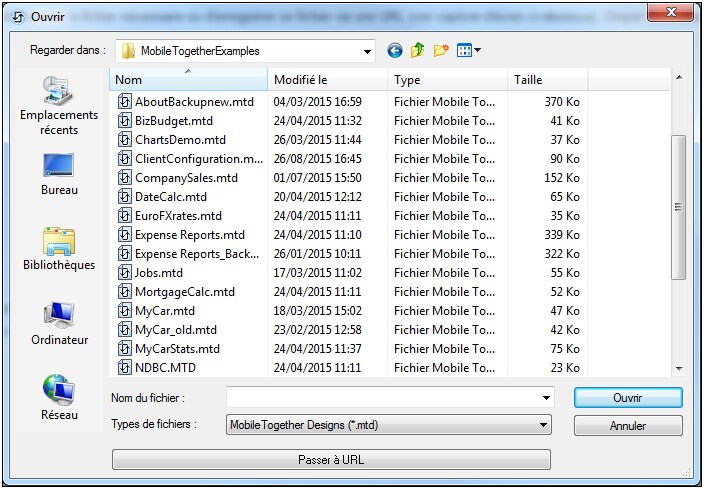
Task: Go to Bibliothèques in sidebar
Action: point(59,249)
